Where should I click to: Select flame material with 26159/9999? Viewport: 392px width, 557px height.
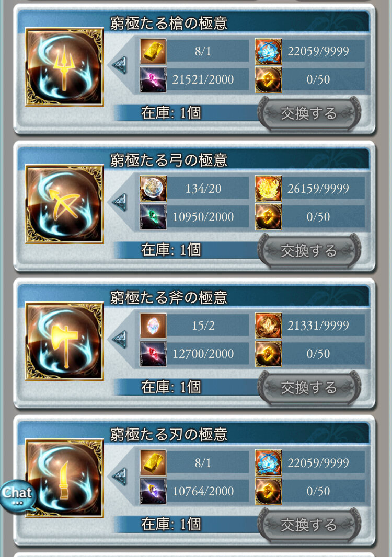pos(268,189)
